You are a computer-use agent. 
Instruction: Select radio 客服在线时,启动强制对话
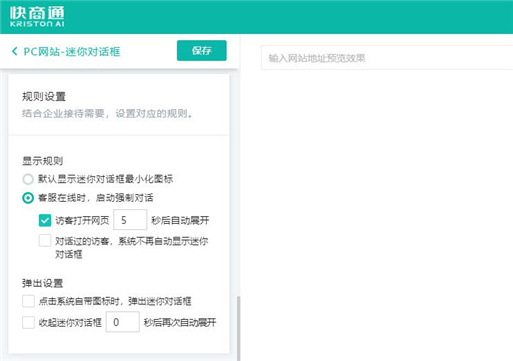[x=28, y=198]
